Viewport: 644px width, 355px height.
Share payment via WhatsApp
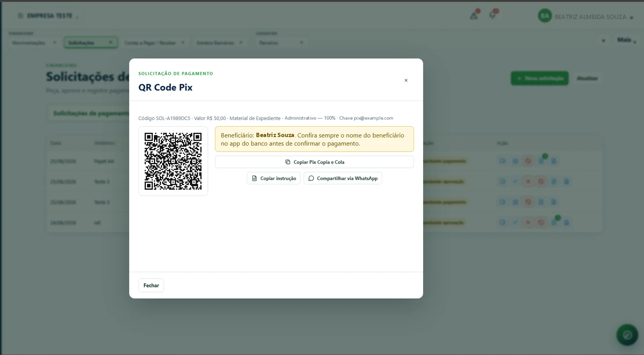coord(343,178)
